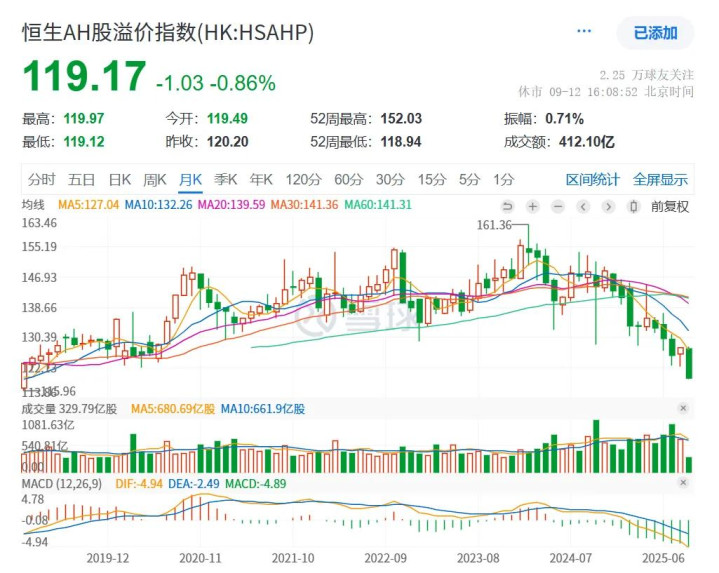Viewport: 719px width, 573px height.
Task: Zoom in chart with plus icon
Action: (x=532, y=207)
